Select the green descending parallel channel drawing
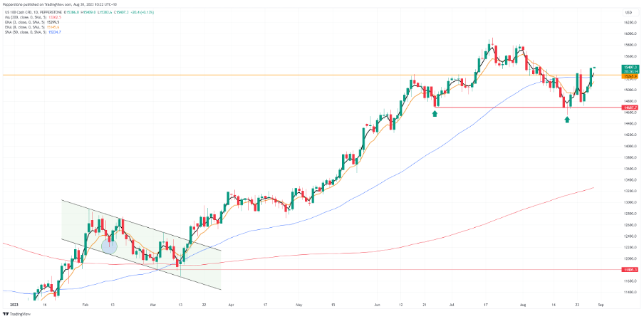644x319 pixels. coord(141,245)
